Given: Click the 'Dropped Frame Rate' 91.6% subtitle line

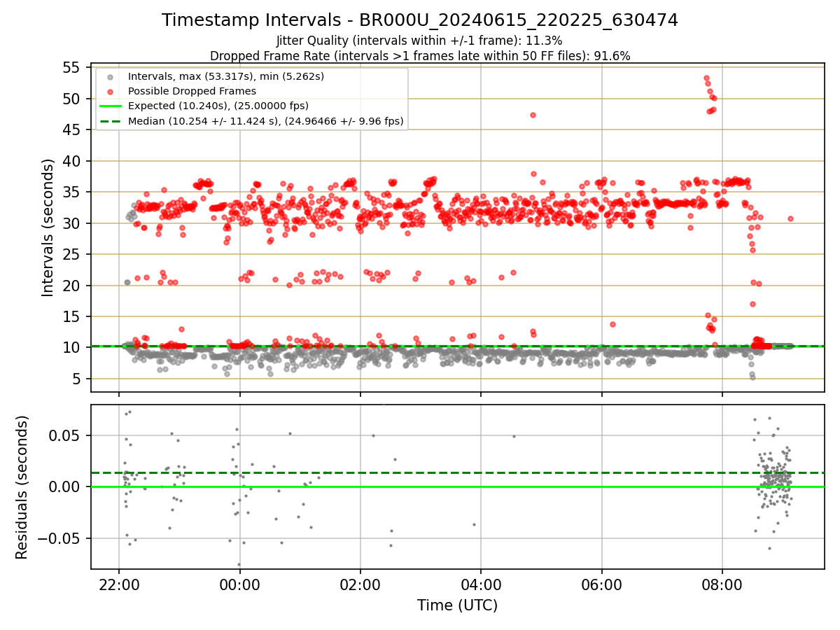Looking at the screenshot, I should click(x=420, y=55).
